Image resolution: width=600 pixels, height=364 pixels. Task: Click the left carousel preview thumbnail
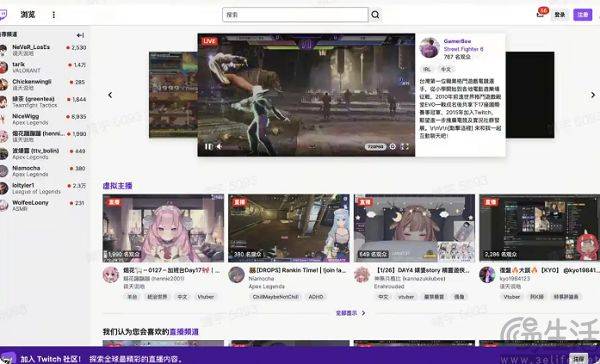click(x=173, y=95)
